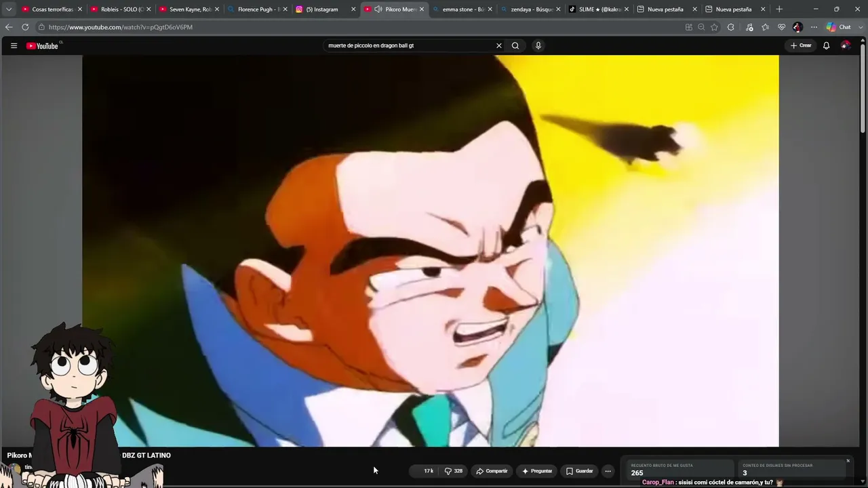Bookmark this page with the star
The height and width of the screenshot is (488, 868).
click(x=714, y=27)
